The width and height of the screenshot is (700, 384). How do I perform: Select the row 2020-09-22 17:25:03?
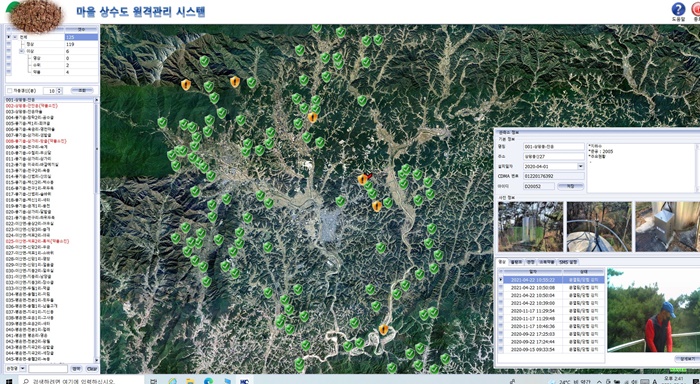[x=552, y=334]
